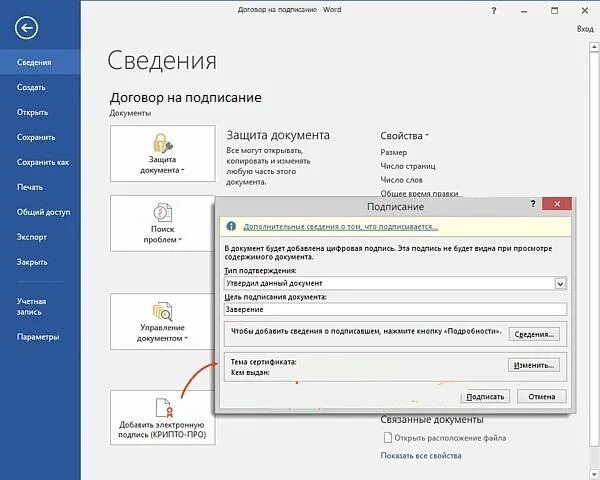The image size is (600, 480).
Task: Open the Тип подтверждения dropdown arrow
Action: [560, 284]
